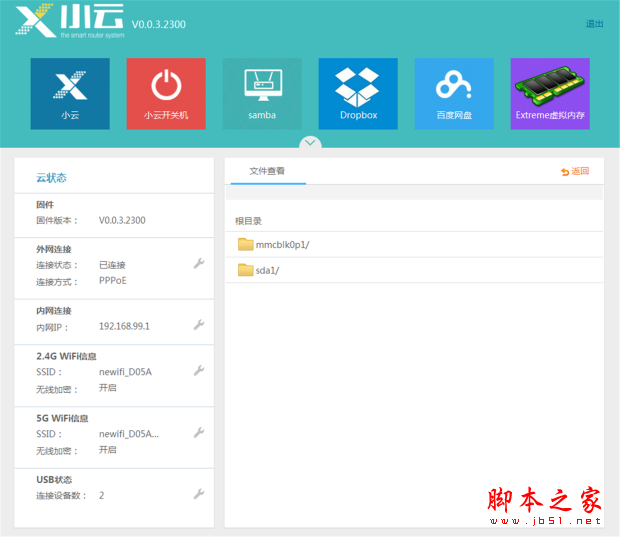Click the truncated SSID newifi_D05A... under 5G WiFi
Screen dimensions: 620x537
pyautogui.click(x=129, y=434)
